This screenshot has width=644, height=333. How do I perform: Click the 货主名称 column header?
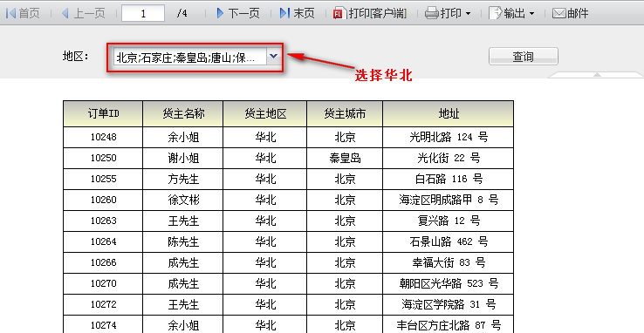(183, 113)
